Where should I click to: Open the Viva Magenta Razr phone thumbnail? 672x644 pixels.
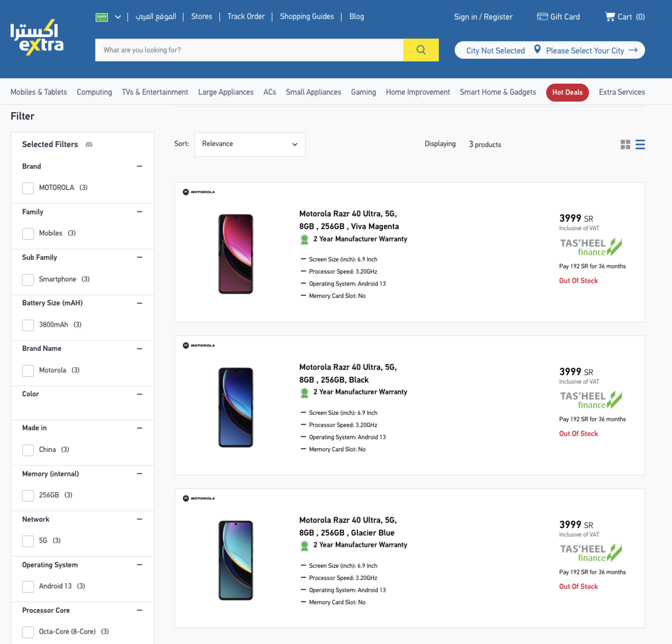pos(235,254)
